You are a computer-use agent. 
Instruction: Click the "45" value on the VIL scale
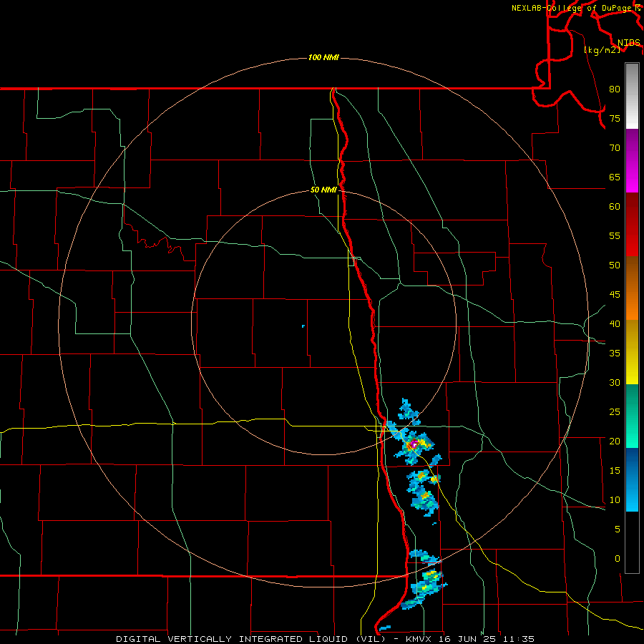pos(615,295)
